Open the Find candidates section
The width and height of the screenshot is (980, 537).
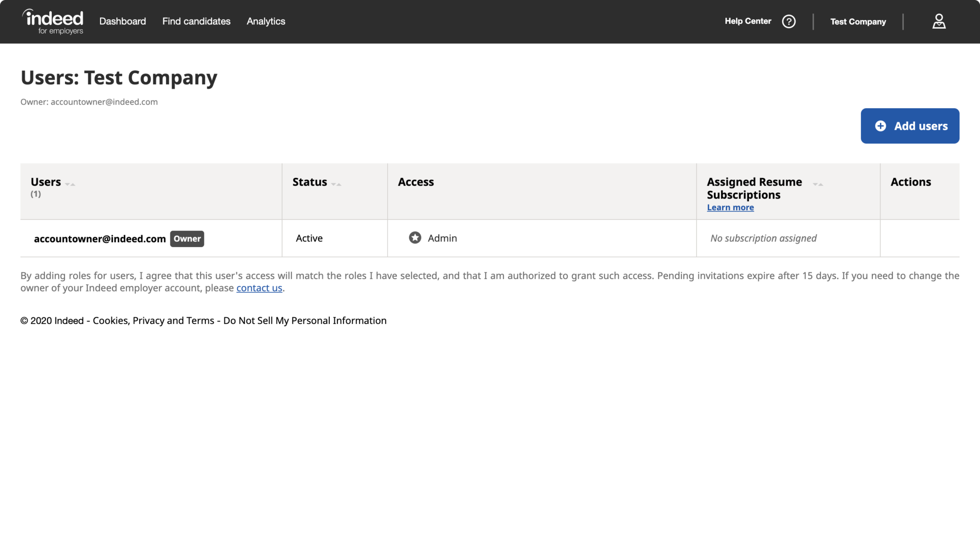196,21
